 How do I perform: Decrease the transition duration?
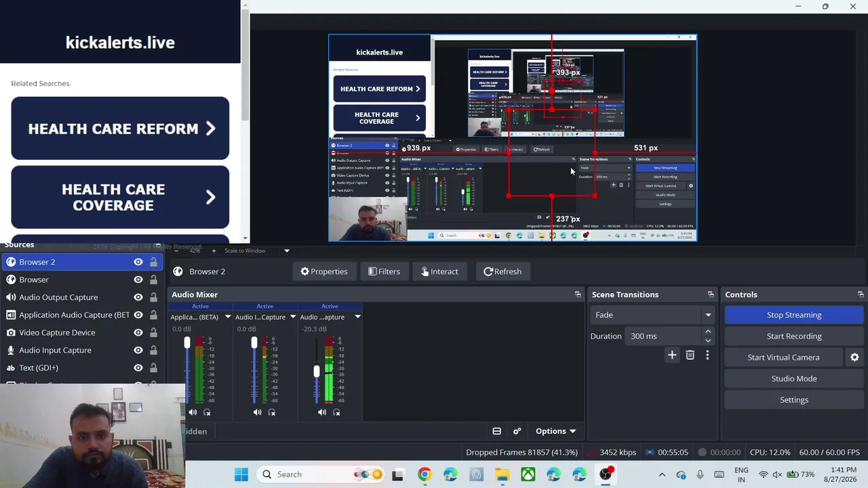point(708,340)
